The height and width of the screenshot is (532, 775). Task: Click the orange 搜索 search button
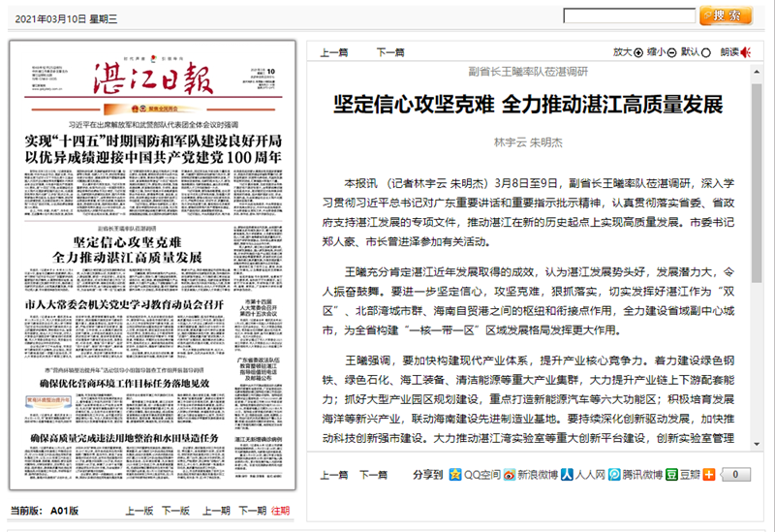point(726,16)
